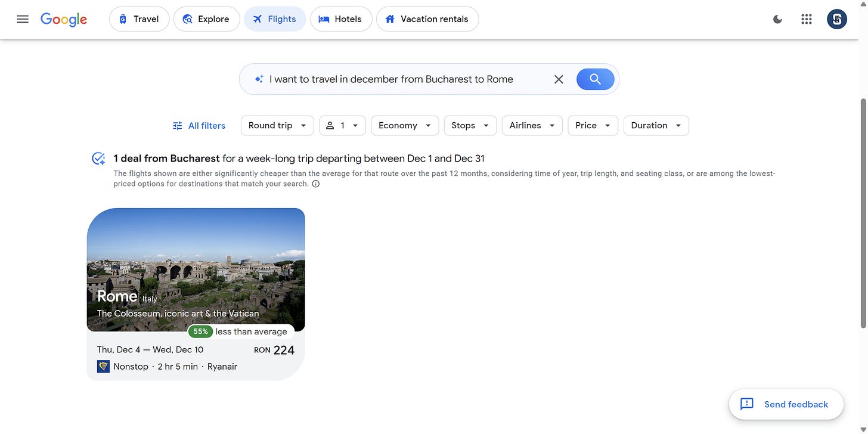
Task: Open the Google account avatar
Action: click(837, 19)
